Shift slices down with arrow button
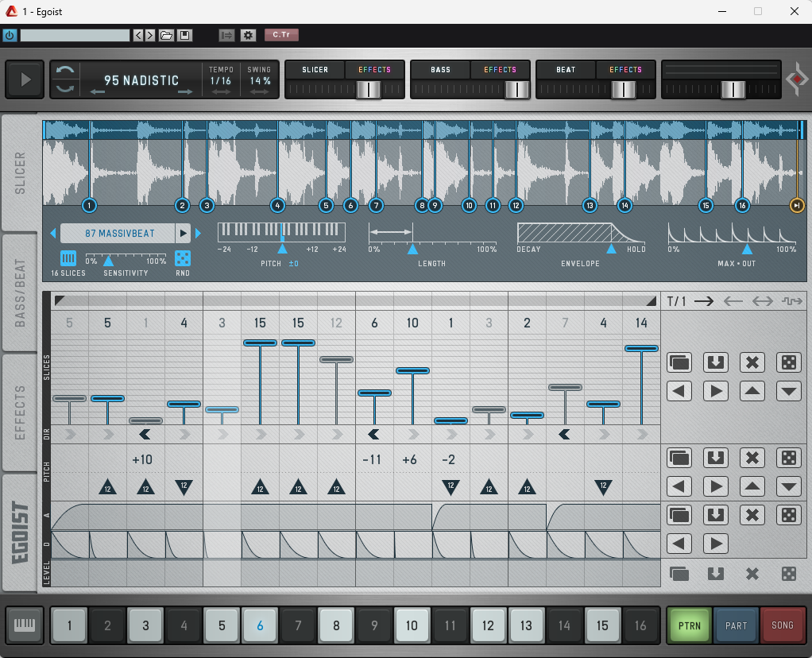The image size is (812, 658). pos(789,391)
